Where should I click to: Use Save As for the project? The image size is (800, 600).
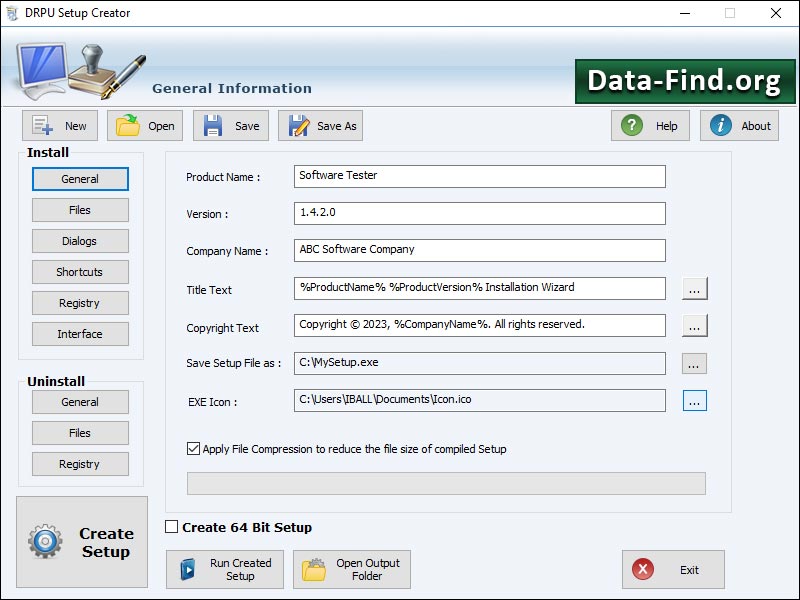321,125
